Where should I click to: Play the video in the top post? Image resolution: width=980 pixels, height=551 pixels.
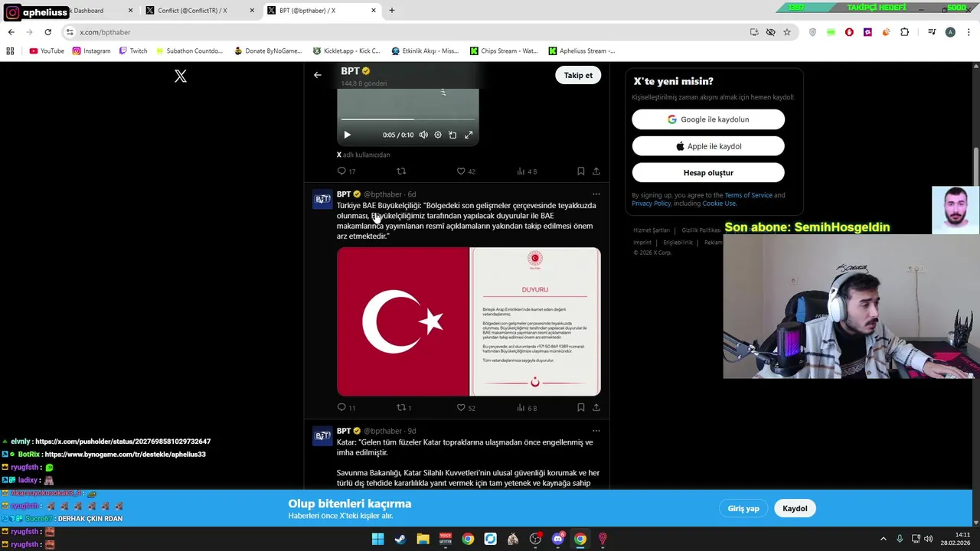pyautogui.click(x=347, y=135)
